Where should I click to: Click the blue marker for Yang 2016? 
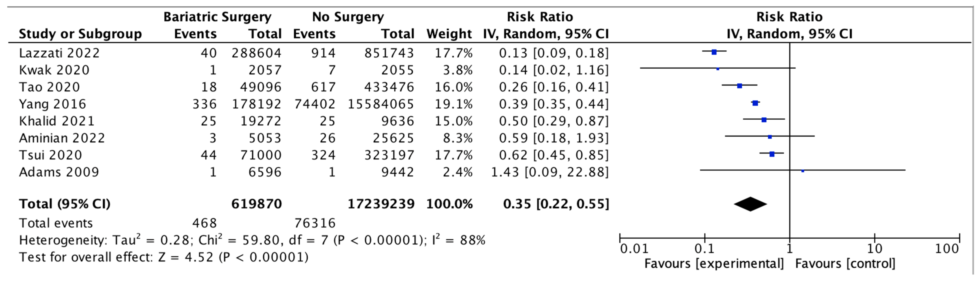click(755, 103)
